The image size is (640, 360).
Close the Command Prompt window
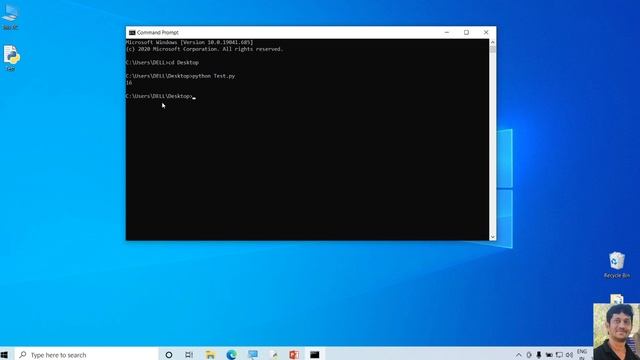click(486, 33)
